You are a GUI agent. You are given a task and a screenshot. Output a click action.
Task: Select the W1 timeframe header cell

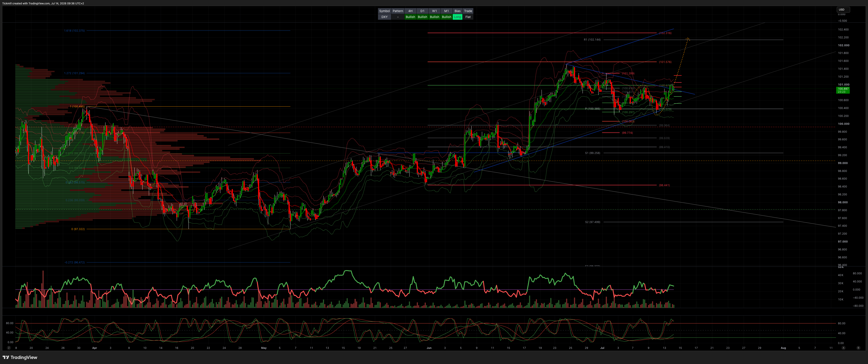click(x=434, y=11)
